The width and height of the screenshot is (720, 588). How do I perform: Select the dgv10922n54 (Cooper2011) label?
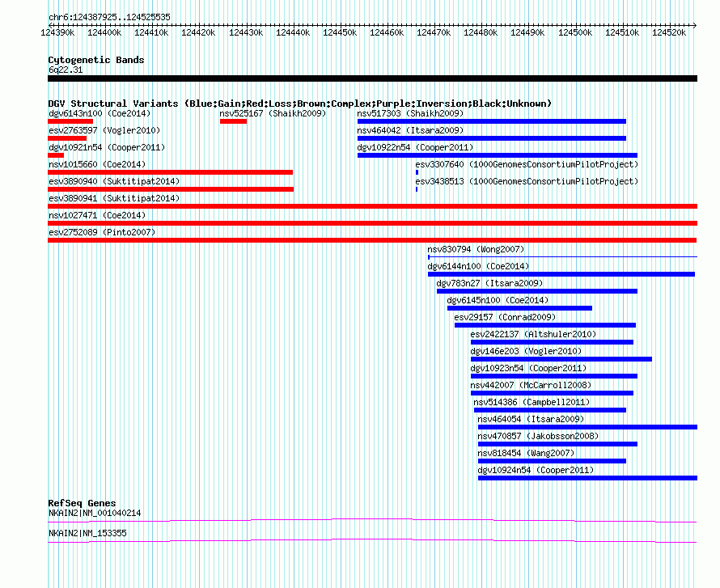(x=415, y=147)
